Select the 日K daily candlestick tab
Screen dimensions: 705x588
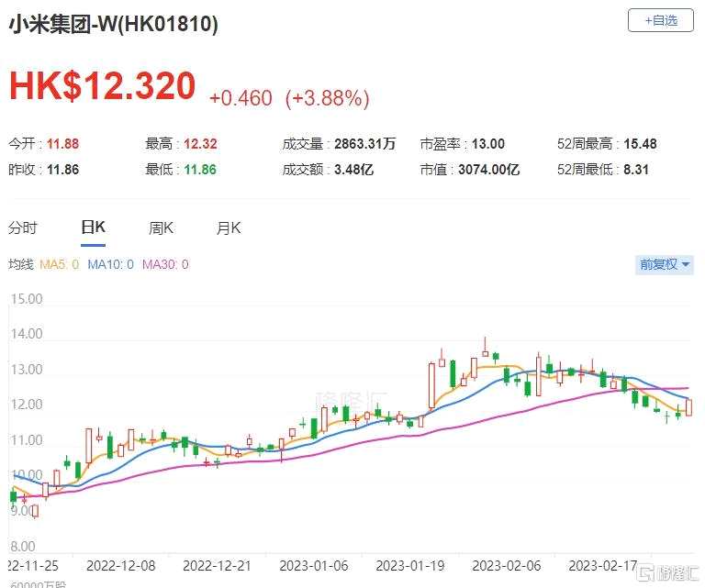[x=93, y=227]
